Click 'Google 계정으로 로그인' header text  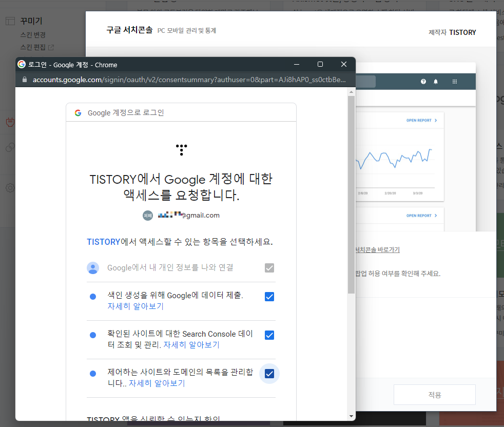(126, 113)
